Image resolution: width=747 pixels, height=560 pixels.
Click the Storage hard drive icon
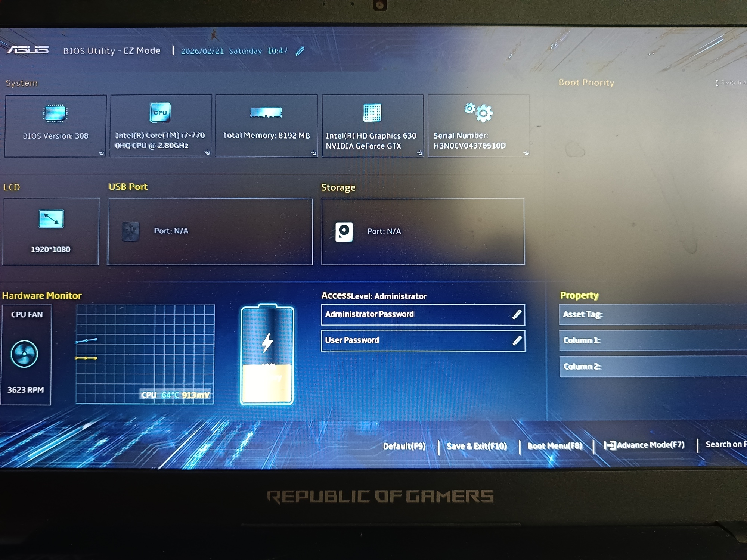coord(344,232)
